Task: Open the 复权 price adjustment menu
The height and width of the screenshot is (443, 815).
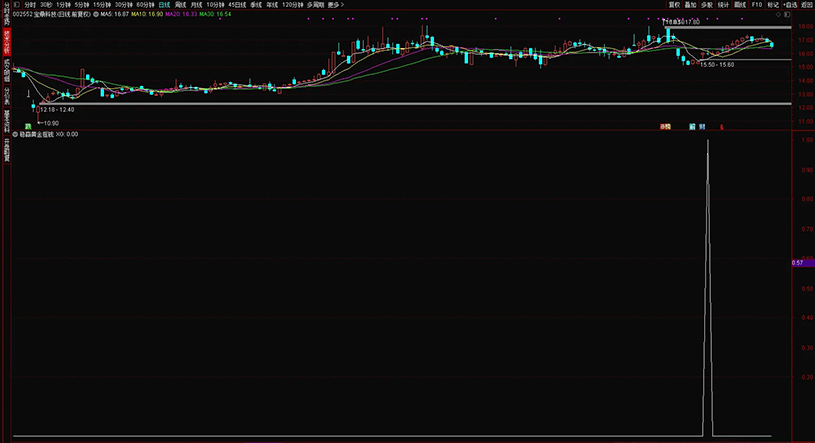Action: coord(674,4)
